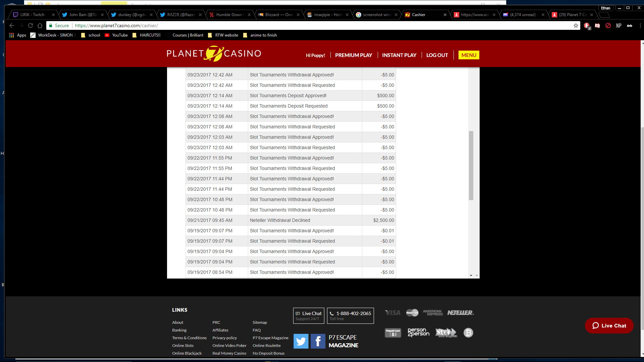
Task: Open the Affiliates footer link
Action: coord(220,330)
